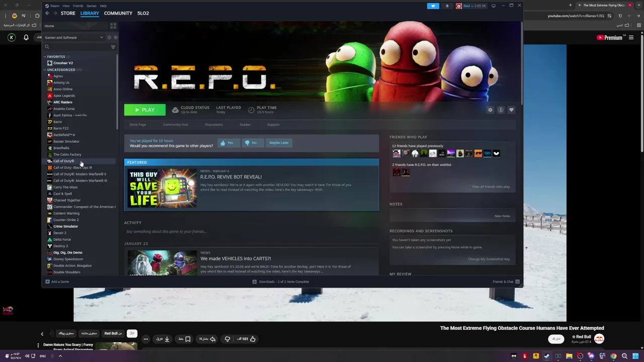Click the magnifier icon in library search

point(47,47)
